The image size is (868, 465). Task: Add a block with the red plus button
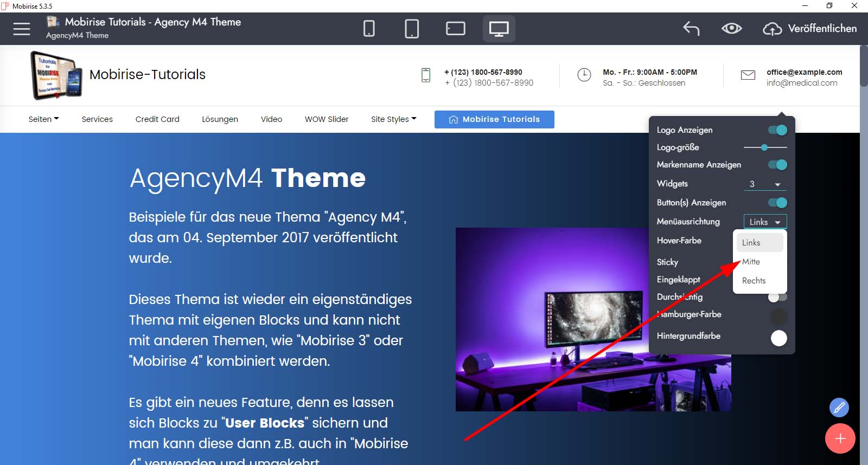[840, 438]
